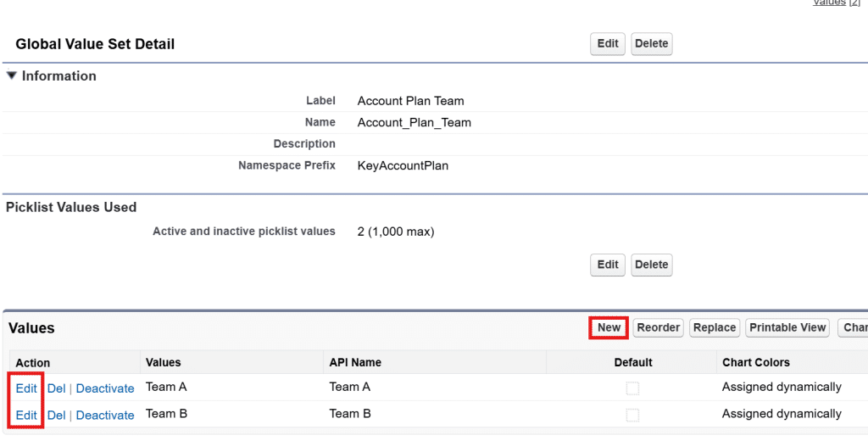Delete the Team A value via Del
The width and height of the screenshot is (868, 441).
click(57, 388)
